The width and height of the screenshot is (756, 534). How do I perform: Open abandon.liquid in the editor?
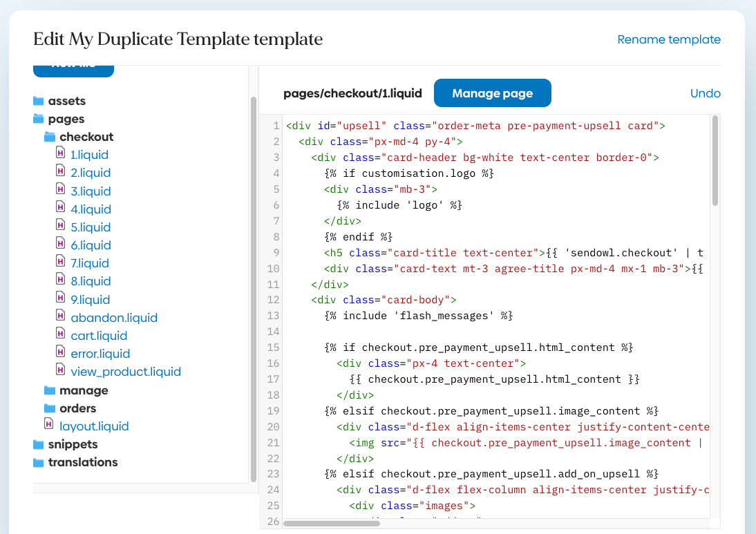pos(114,318)
